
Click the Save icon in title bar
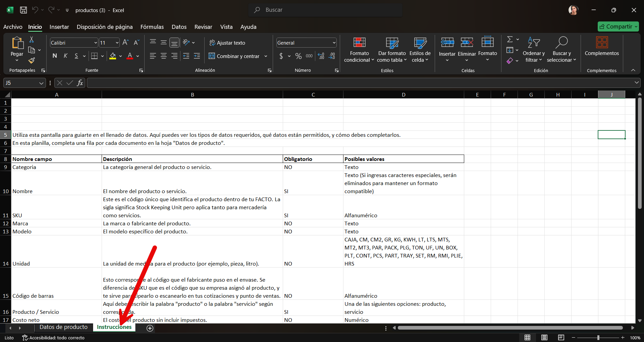pos(23,10)
